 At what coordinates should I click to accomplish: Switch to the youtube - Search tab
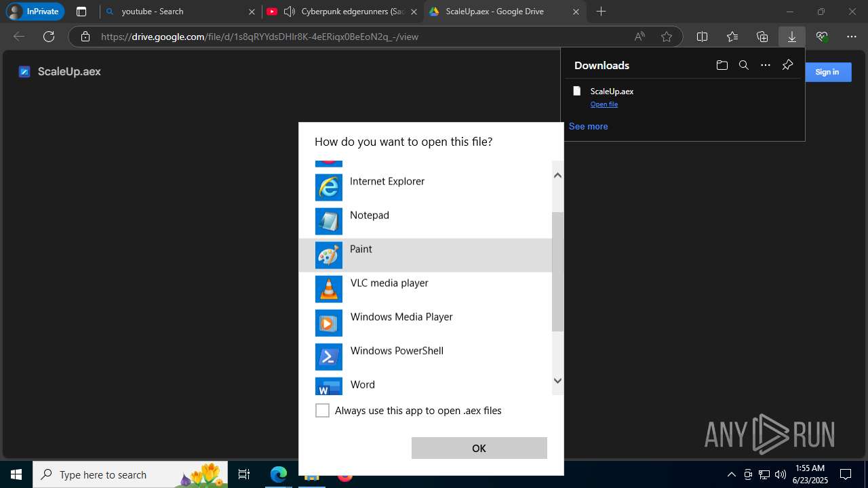[180, 12]
